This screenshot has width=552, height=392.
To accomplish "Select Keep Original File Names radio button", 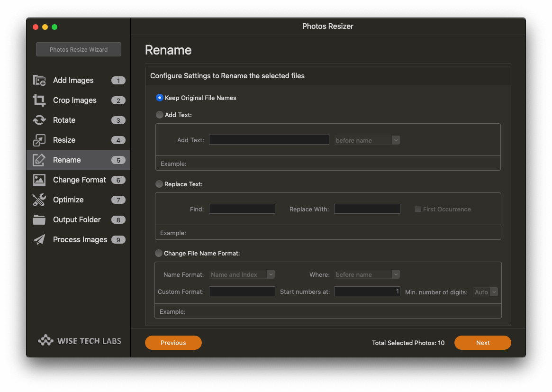I will click(x=160, y=98).
